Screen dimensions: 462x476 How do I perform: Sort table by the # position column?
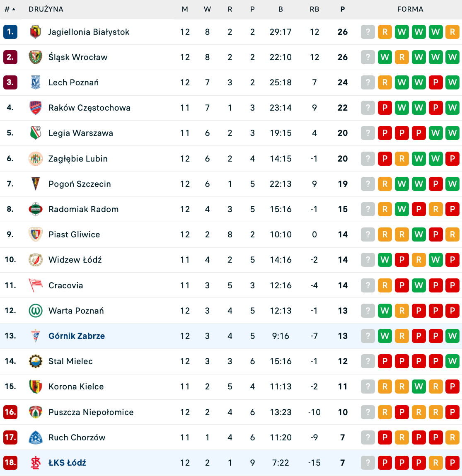click(10, 9)
